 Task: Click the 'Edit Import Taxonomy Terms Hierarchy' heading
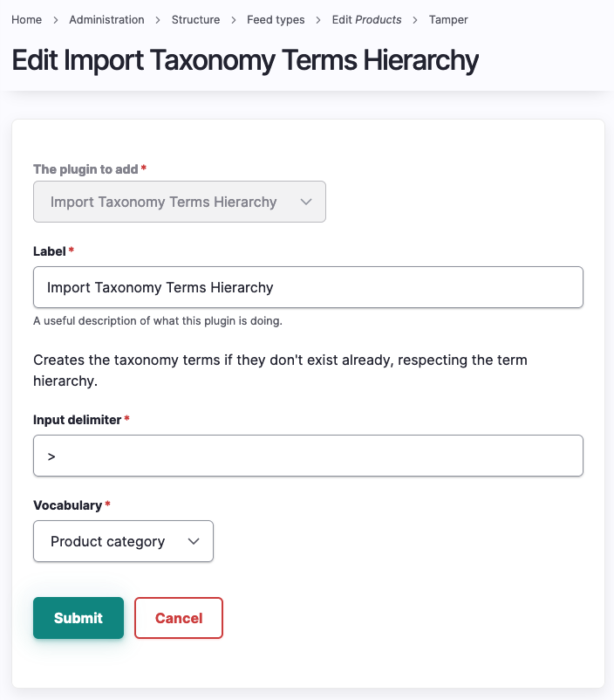click(245, 60)
